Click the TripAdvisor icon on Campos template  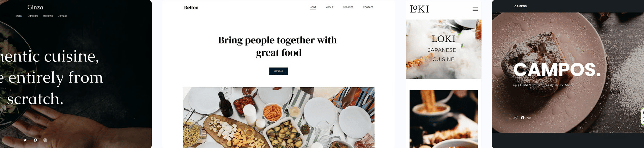point(529,118)
